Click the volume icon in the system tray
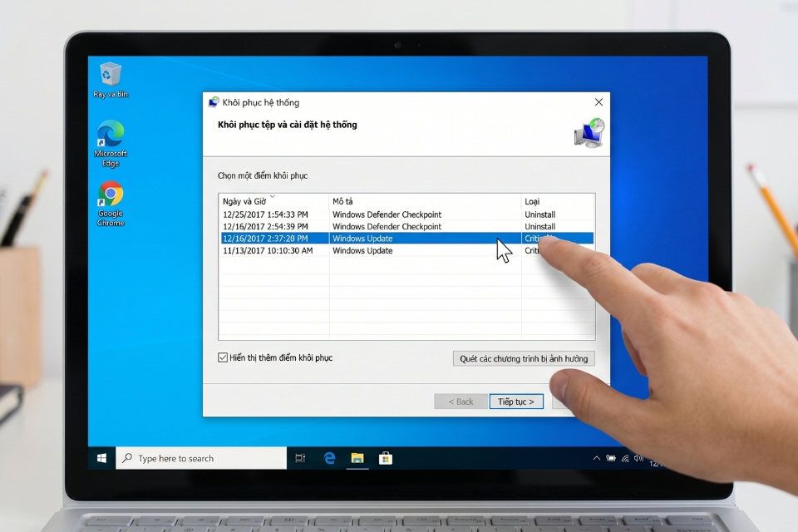 click(638, 458)
